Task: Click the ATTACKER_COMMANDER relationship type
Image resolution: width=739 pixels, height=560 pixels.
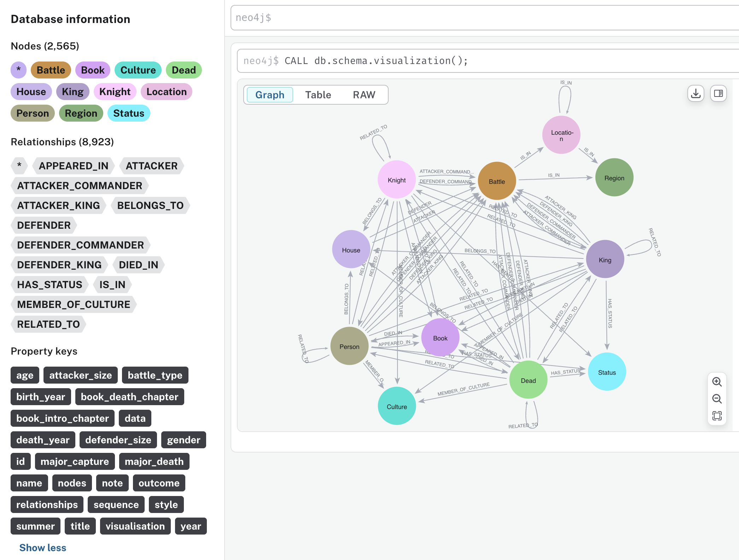Action: pos(80,186)
